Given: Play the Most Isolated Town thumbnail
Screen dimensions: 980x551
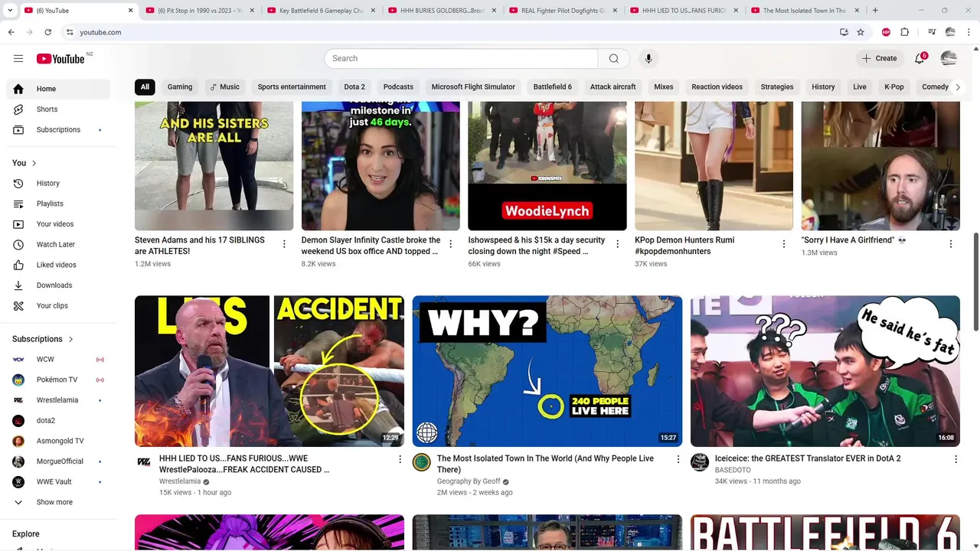Looking at the screenshot, I should tap(547, 371).
